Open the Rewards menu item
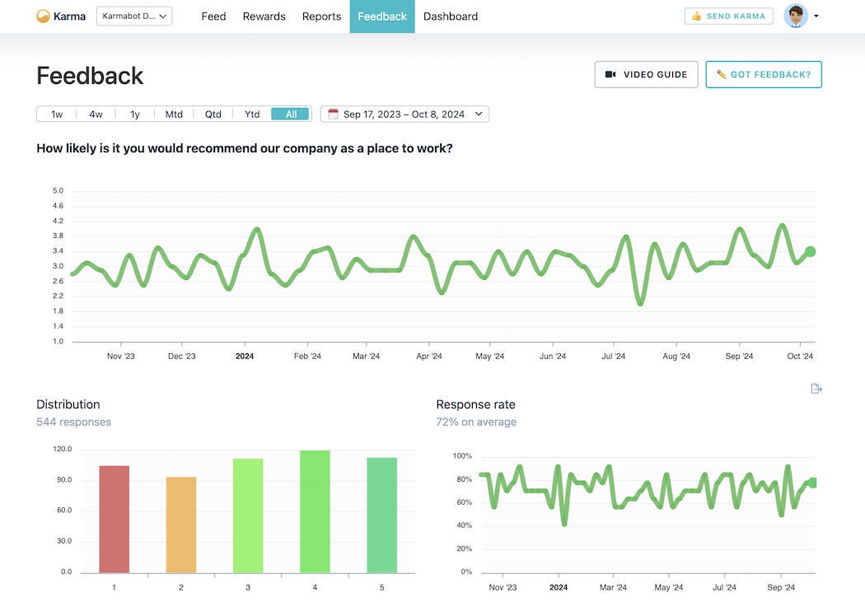865x616 pixels. click(x=264, y=16)
